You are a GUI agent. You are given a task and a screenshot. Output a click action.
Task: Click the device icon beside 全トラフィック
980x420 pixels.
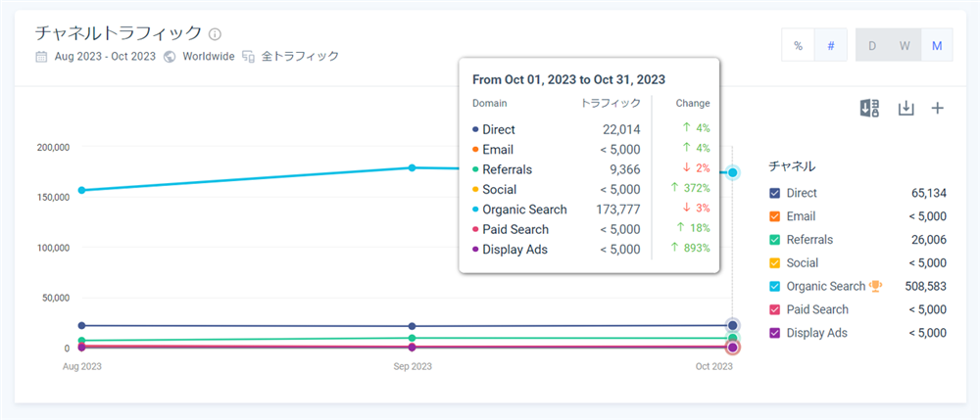(x=248, y=57)
